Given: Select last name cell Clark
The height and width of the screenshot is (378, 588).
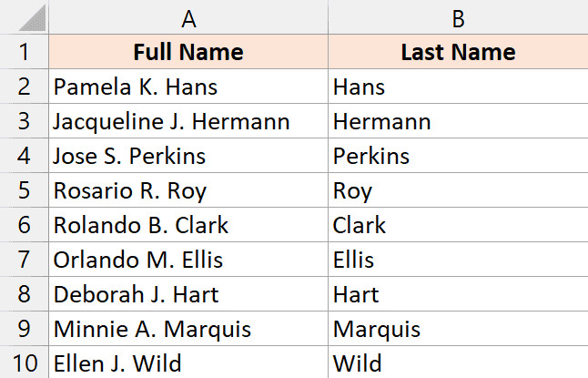Looking at the screenshot, I should [458, 226].
